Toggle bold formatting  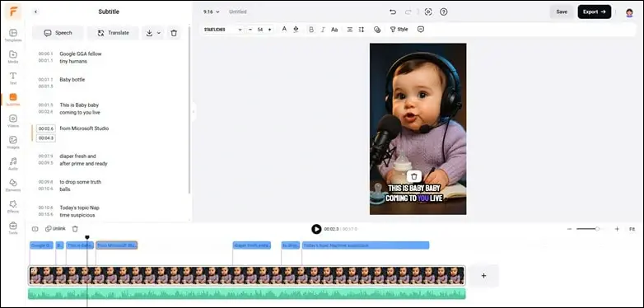tap(311, 30)
